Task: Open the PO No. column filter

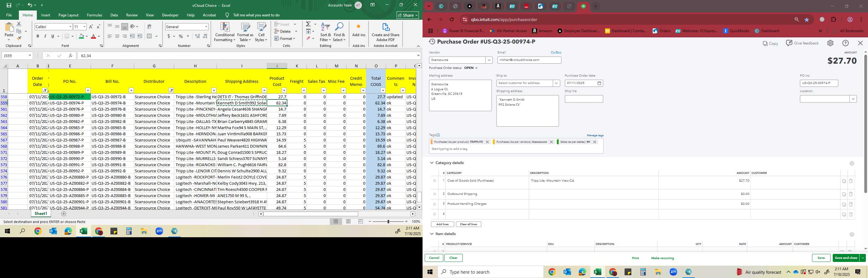Action: (x=88, y=90)
